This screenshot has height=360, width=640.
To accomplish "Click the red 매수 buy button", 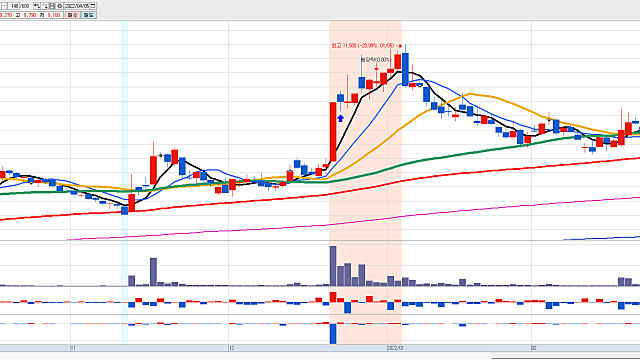I will click(x=72, y=15).
